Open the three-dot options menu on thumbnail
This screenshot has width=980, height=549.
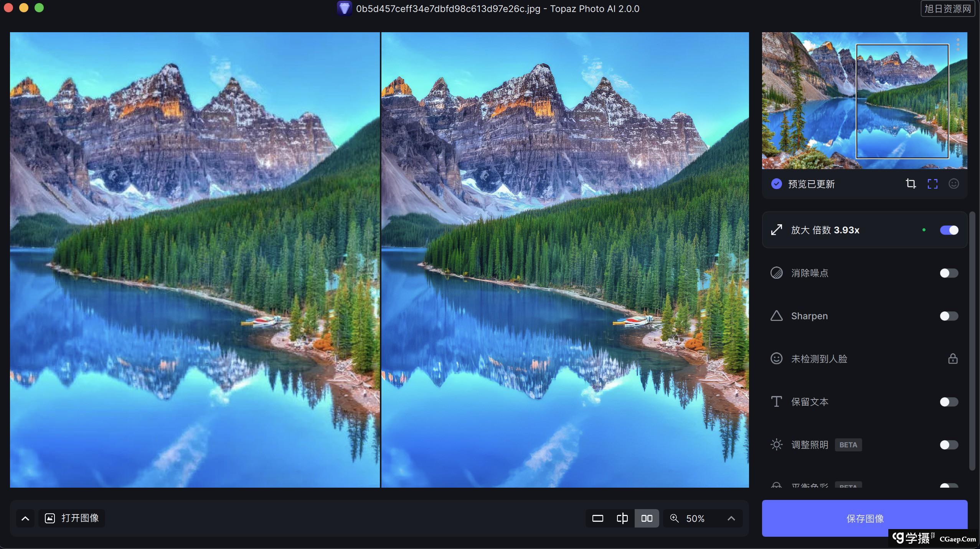[958, 44]
